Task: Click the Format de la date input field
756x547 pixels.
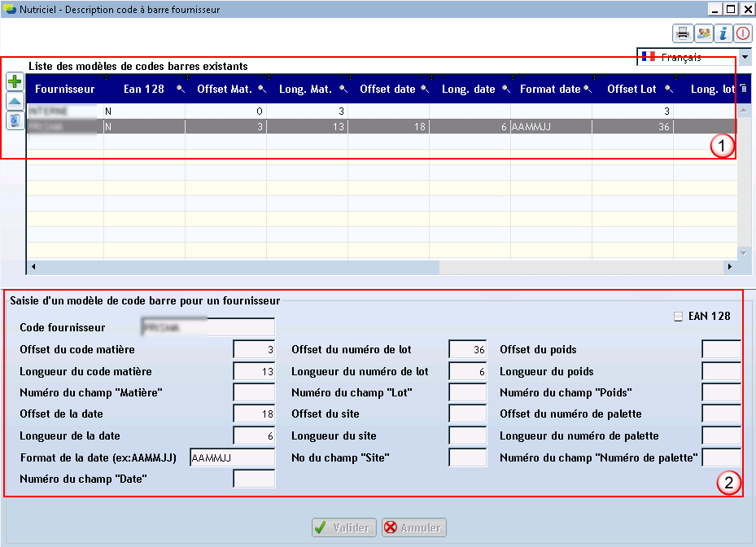Action: click(x=233, y=457)
